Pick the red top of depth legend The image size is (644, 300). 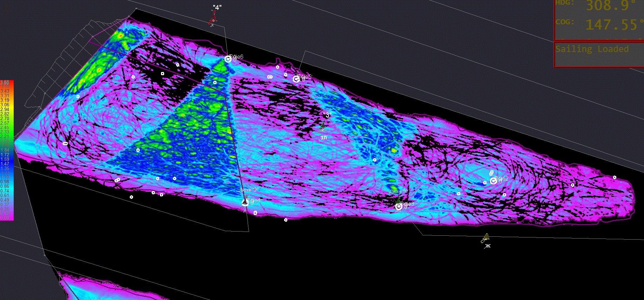click(7, 82)
